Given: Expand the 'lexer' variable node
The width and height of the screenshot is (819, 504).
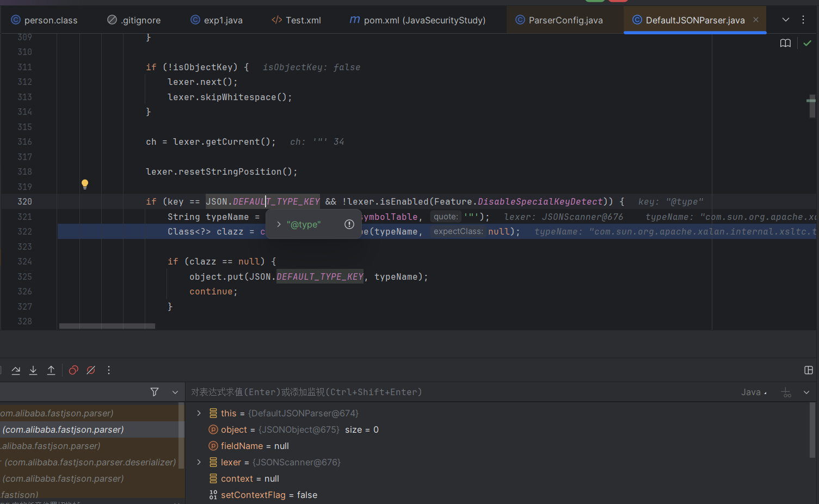Looking at the screenshot, I should pyautogui.click(x=199, y=462).
